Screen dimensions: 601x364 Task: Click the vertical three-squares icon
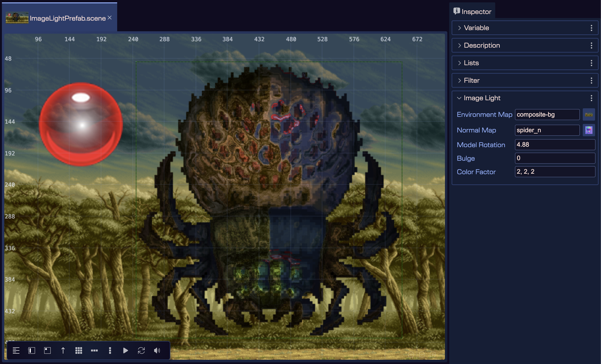click(110, 350)
